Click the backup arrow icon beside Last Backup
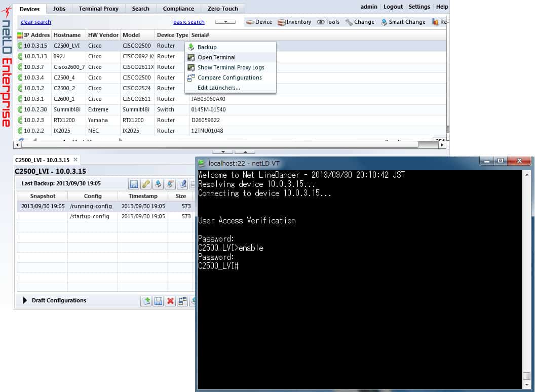Viewport: 535px width, 392px height. [158, 184]
